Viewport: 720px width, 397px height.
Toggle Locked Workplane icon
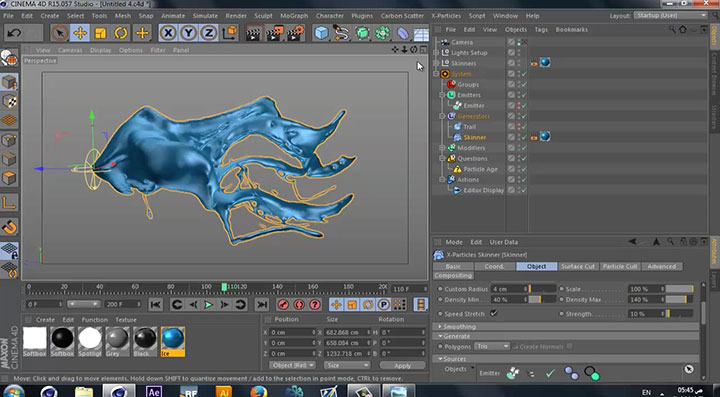click(9, 251)
